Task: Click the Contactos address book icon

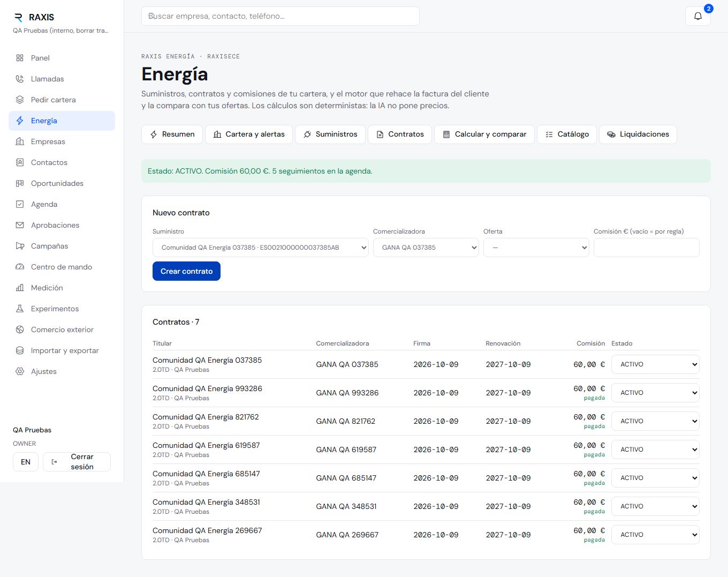Action: click(20, 162)
